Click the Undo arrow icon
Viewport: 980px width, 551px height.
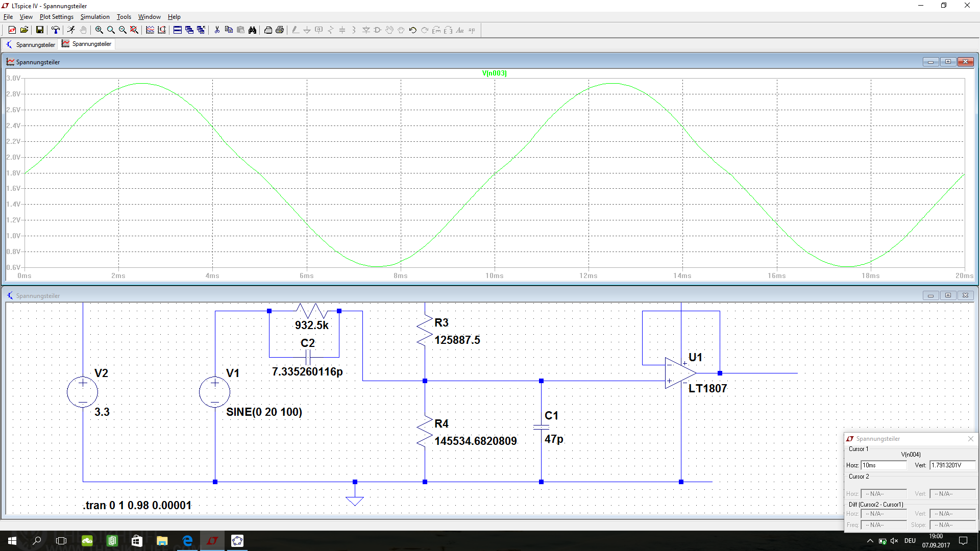pos(413,30)
